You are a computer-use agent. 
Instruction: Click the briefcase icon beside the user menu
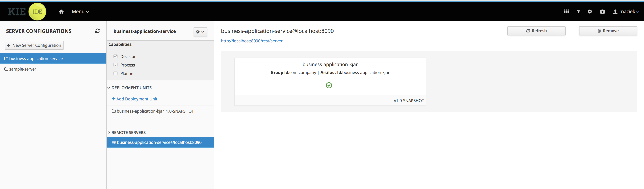(602, 12)
